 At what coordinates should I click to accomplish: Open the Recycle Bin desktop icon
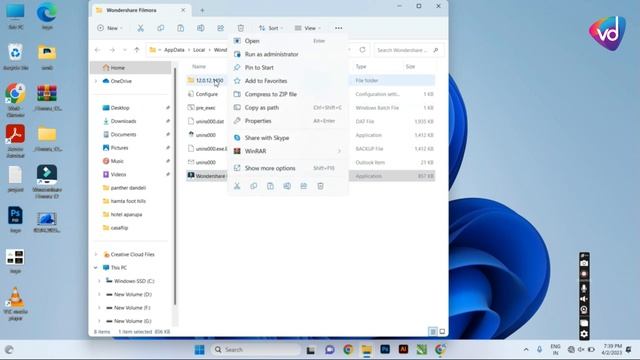16,57
